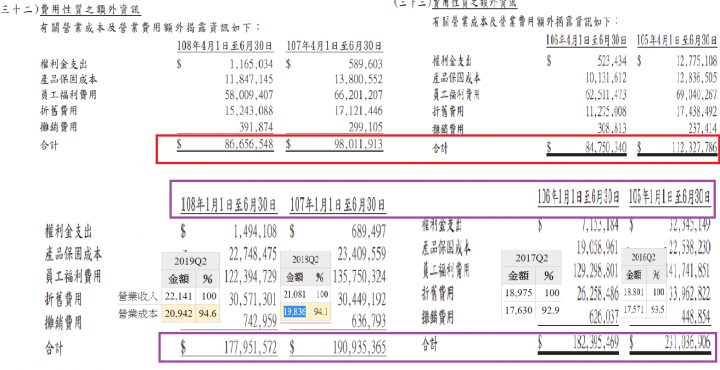Click the total 112,327,786
720x370 pixels.
695,147
